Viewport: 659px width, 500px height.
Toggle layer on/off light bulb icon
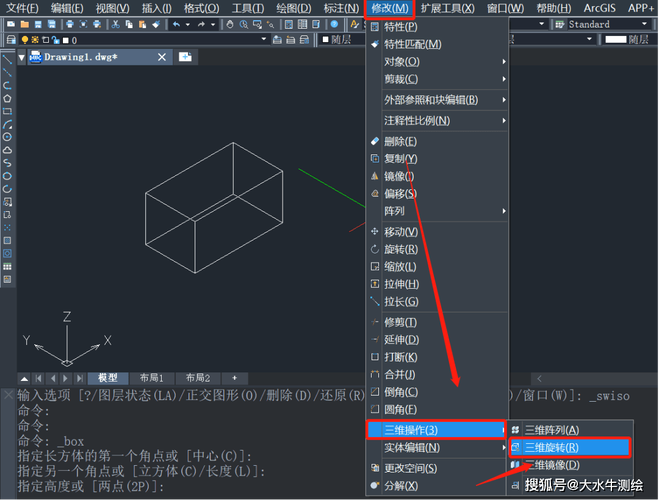tap(23, 40)
